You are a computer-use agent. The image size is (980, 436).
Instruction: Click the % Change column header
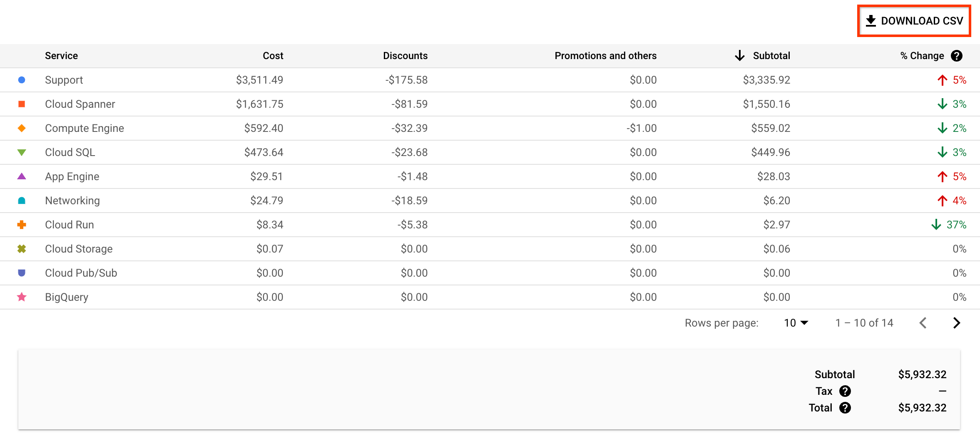point(922,56)
